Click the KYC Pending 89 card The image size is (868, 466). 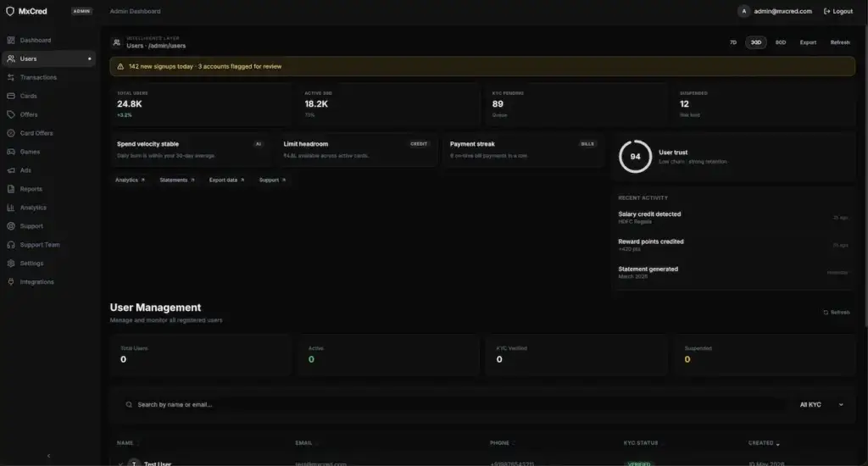click(576, 104)
